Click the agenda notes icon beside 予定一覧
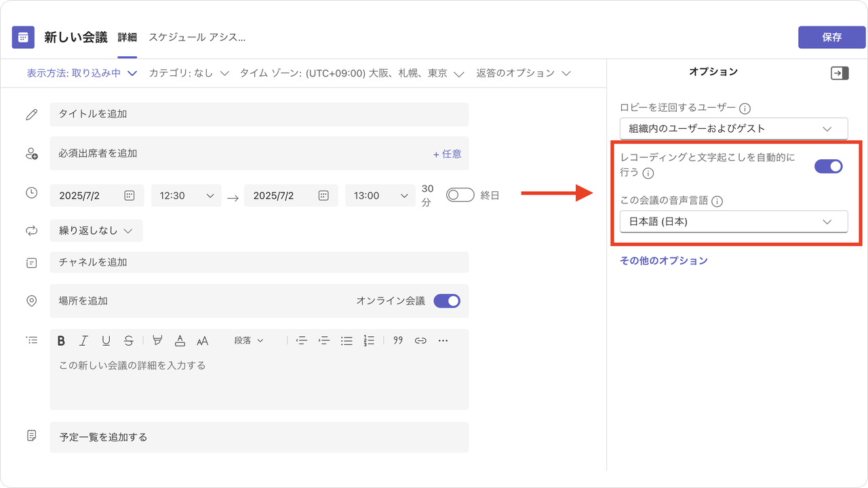868x488 pixels. coord(31,436)
